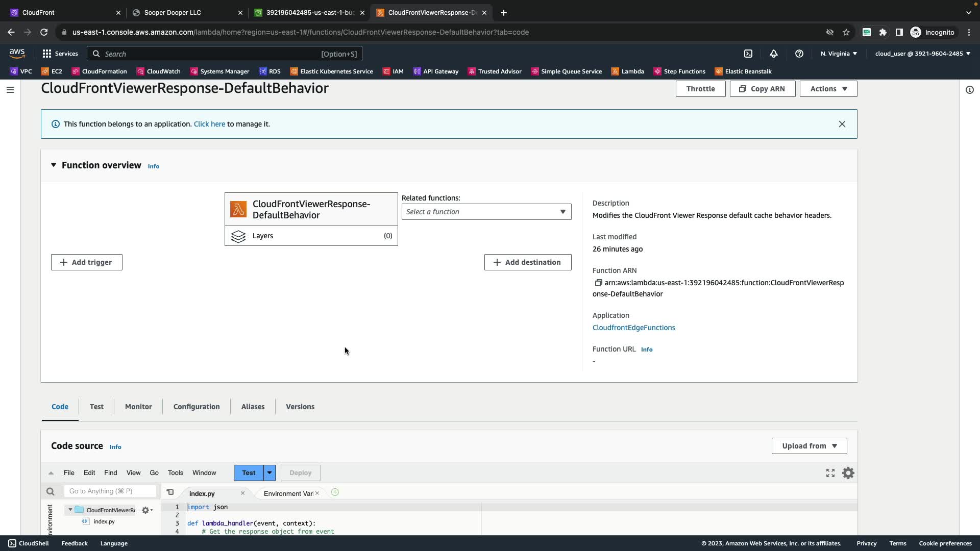The image size is (980, 551).
Task: Open Test button dropdown arrow
Action: pyautogui.click(x=269, y=473)
